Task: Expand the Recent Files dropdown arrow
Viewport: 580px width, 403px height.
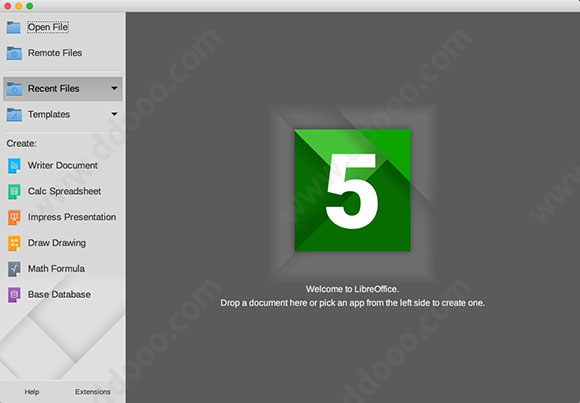Action: click(114, 88)
